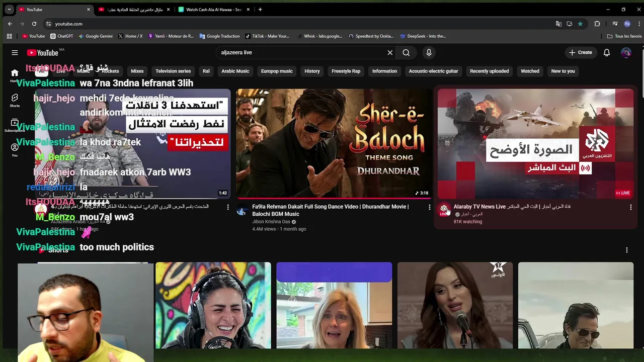The image size is (644, 362).
Task: Open the Short with woman singing at microphone
Action: (x=455, y=305)
